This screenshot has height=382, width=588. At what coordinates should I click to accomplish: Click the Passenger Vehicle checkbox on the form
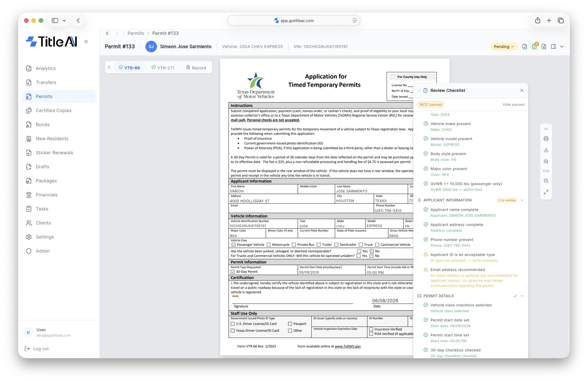pos(233,245)
